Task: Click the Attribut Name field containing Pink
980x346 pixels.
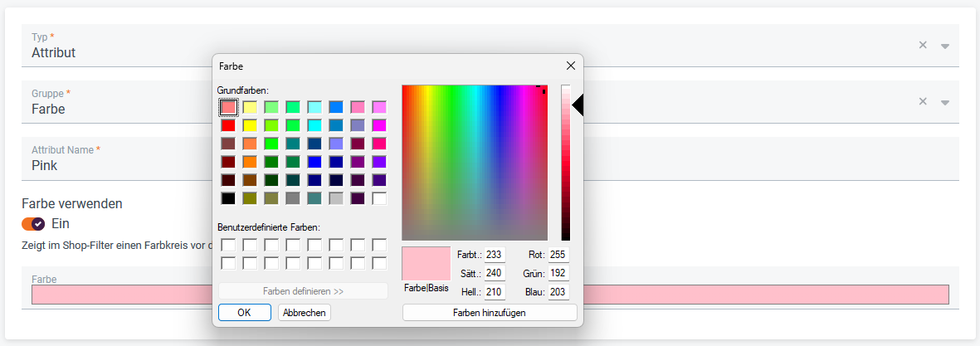Action: coord(490,158)
